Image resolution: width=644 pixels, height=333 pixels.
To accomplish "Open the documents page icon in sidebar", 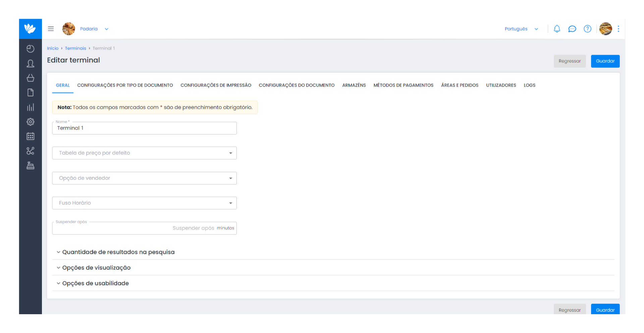I will [x=31, y=93].
